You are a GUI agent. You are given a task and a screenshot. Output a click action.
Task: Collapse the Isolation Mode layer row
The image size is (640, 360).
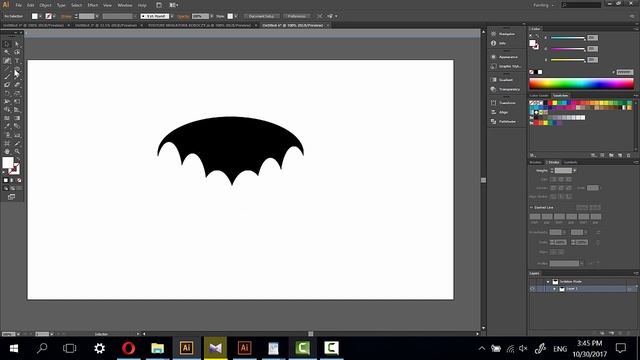(548, 282)
